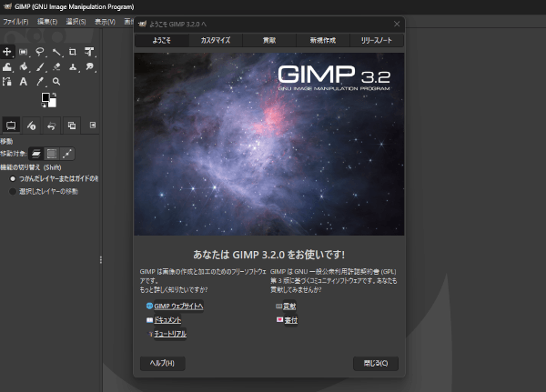The image size is (546, 392).
Task: Open the リリースノート tab
Action: coord(378,40)
